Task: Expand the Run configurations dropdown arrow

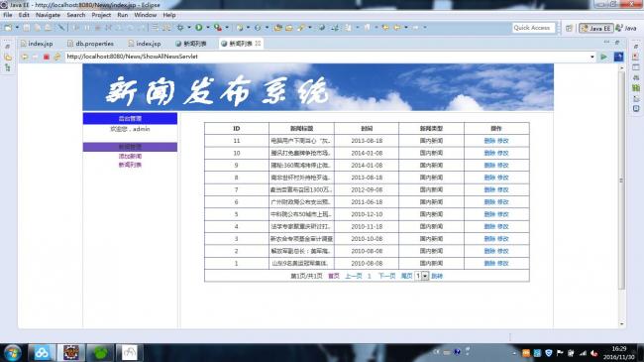Action: [208, 28]
